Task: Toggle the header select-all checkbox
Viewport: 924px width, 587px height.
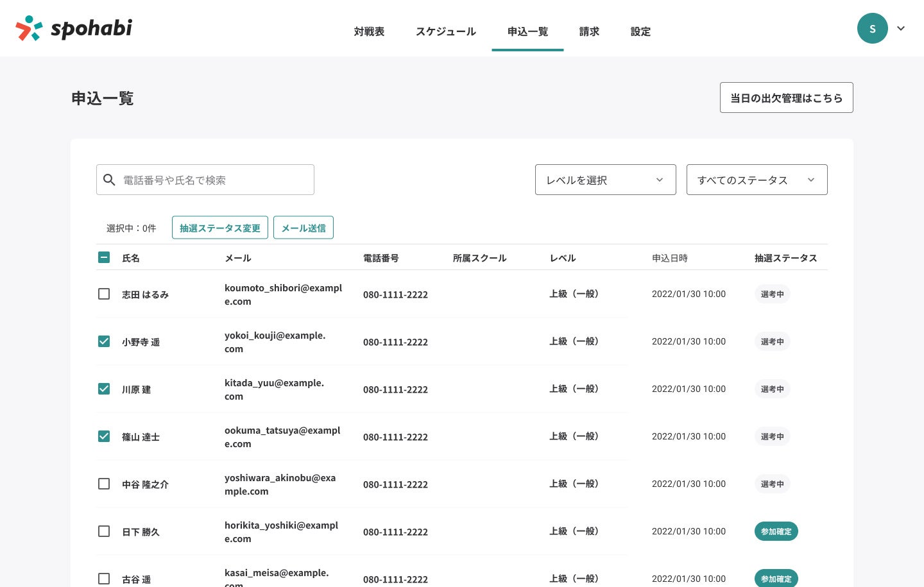Action: (x=104, y=257)
